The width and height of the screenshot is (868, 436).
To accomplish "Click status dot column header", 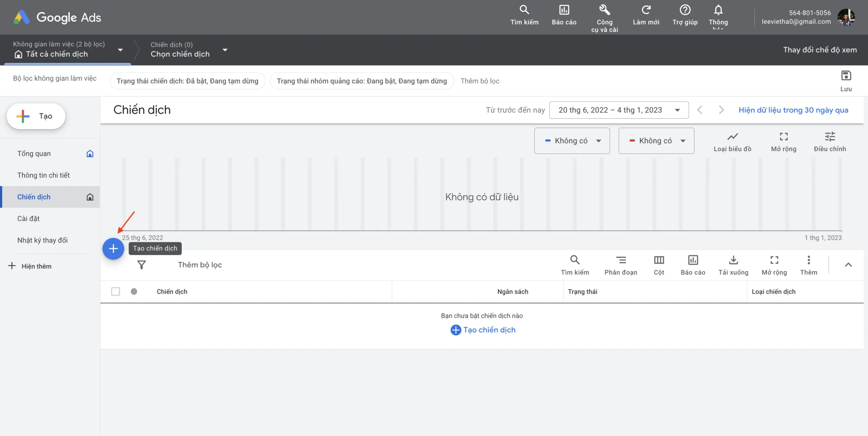I will (134, 291).
